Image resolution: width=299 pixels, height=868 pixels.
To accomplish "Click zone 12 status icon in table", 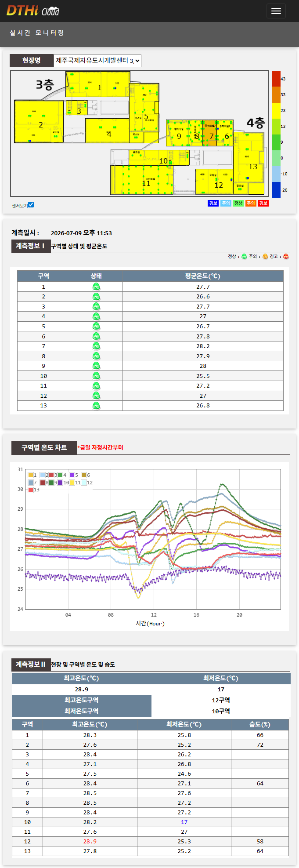I will tap(96, 396).
